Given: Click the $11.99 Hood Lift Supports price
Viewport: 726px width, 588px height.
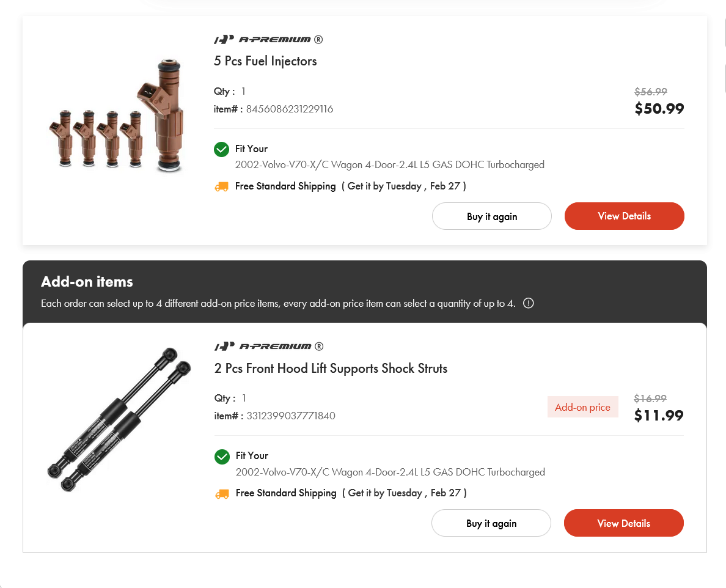Looking at the screenshot, I should pos(659,416).
